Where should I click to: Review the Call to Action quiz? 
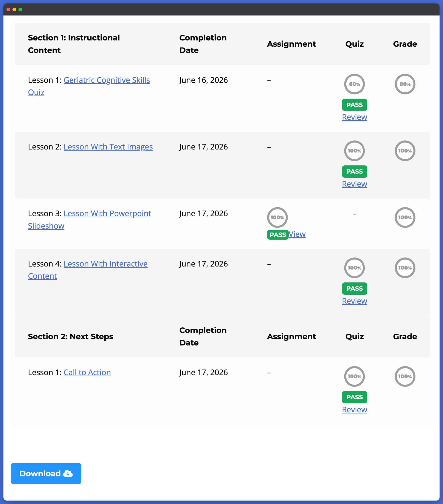coord(354,410)
